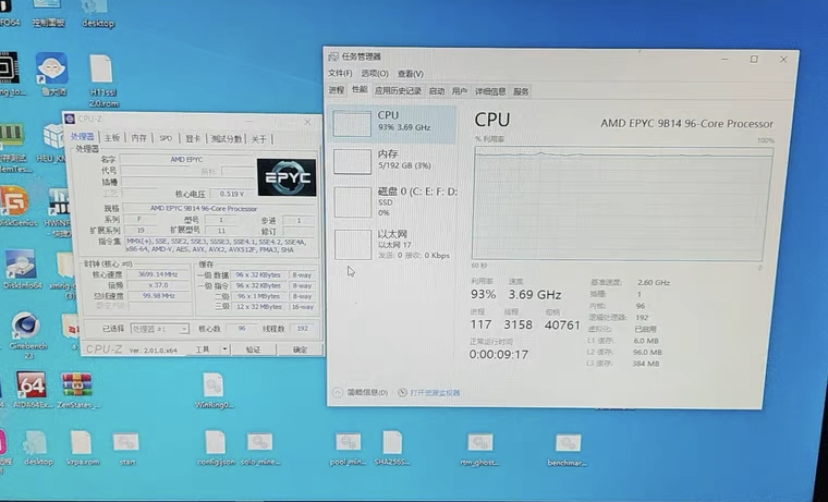Open the 启动 tab in Task Manager
This screenshot has width=828, height=502.
click(x=437, y=91)
